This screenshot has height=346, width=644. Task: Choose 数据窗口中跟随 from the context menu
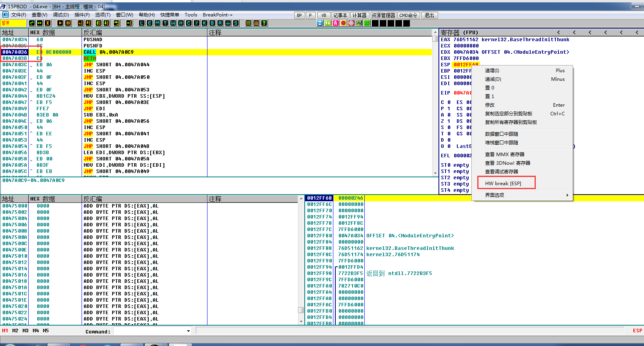[x=502, y=134]
